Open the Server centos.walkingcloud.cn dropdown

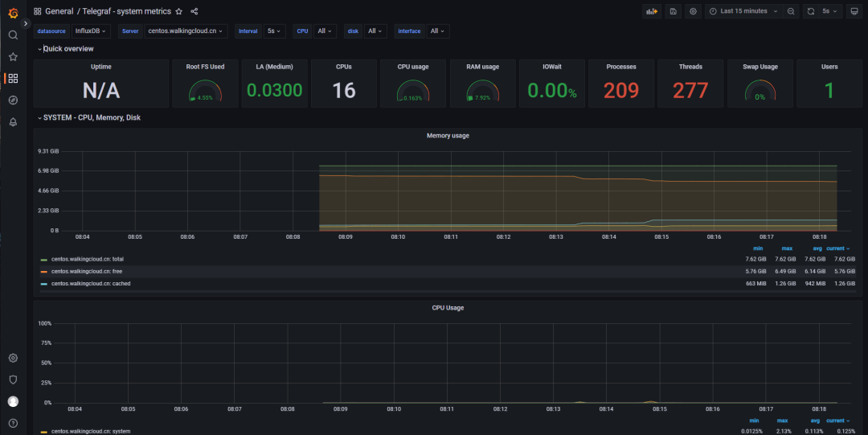(x=186, y=31)
